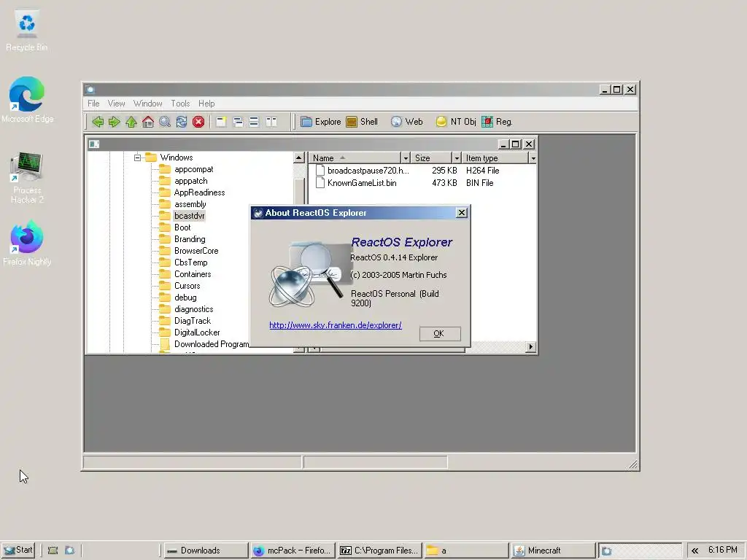Open the Start menu button
Viewport: 747px width, 560px height.
click(18, 551)
